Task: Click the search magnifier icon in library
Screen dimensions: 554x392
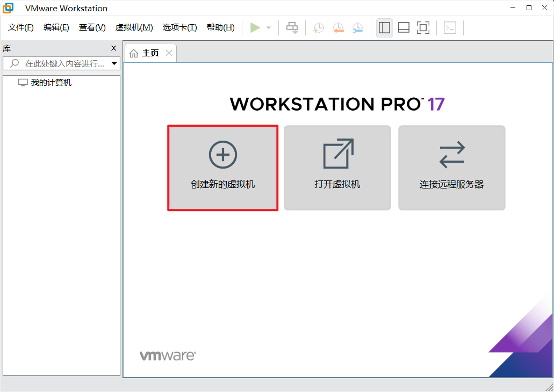Action: (x=15, y=63)
